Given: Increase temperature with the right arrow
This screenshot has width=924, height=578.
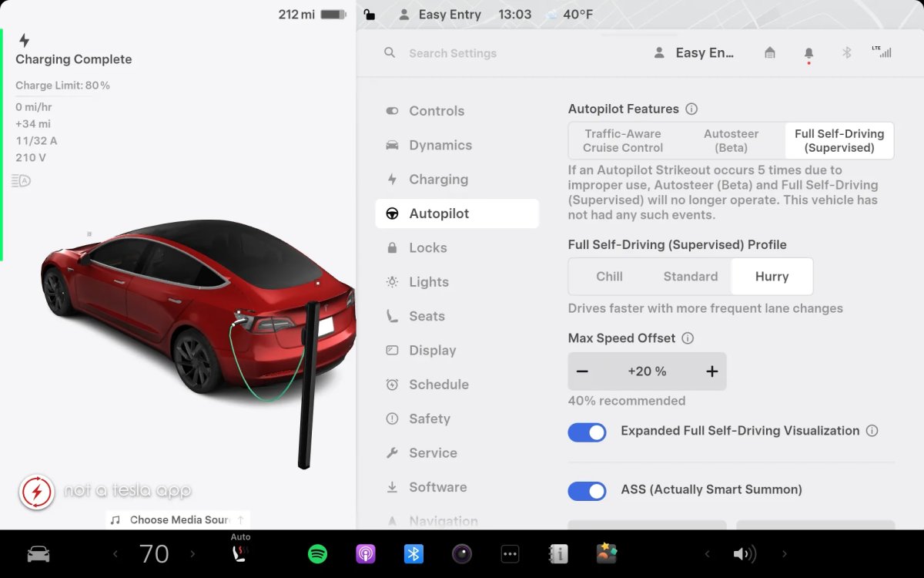Looking at the screenshot, I should 192,553.
